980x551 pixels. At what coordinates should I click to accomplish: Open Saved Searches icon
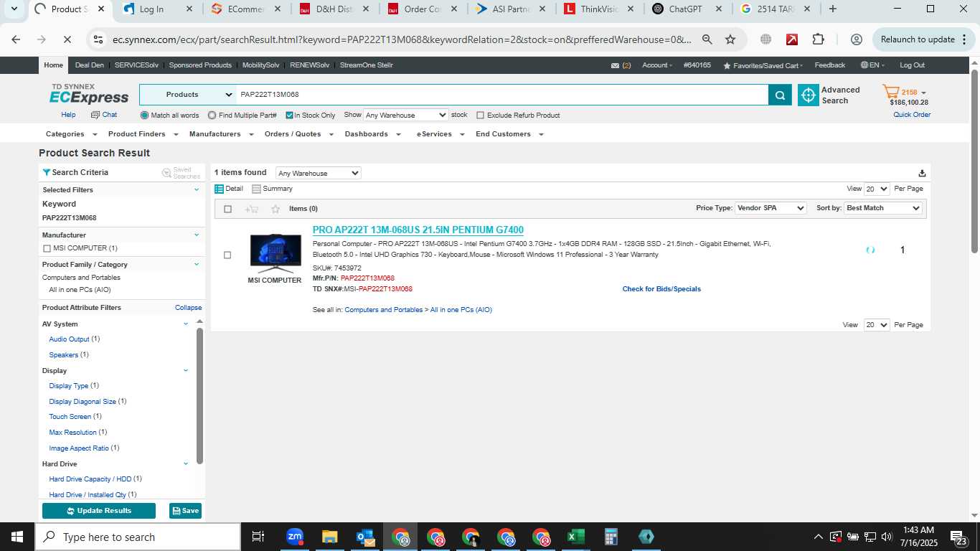tap(166, 173)
